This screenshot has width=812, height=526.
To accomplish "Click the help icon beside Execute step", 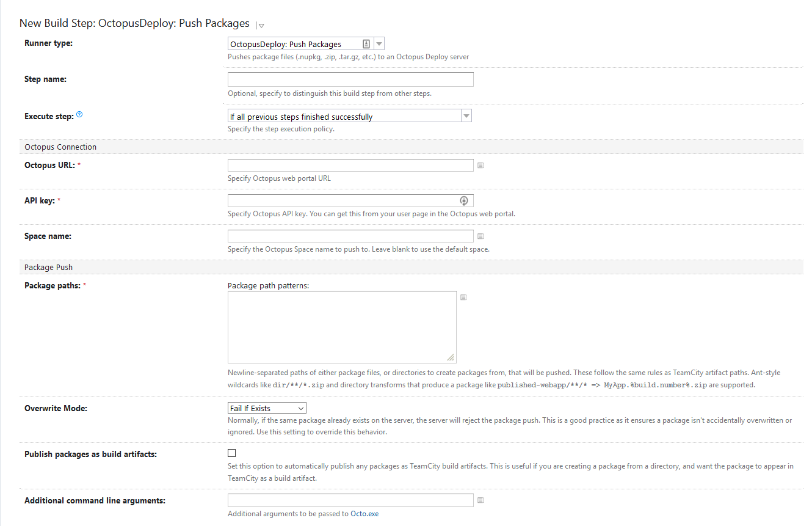I will click(x=80, y=115).
